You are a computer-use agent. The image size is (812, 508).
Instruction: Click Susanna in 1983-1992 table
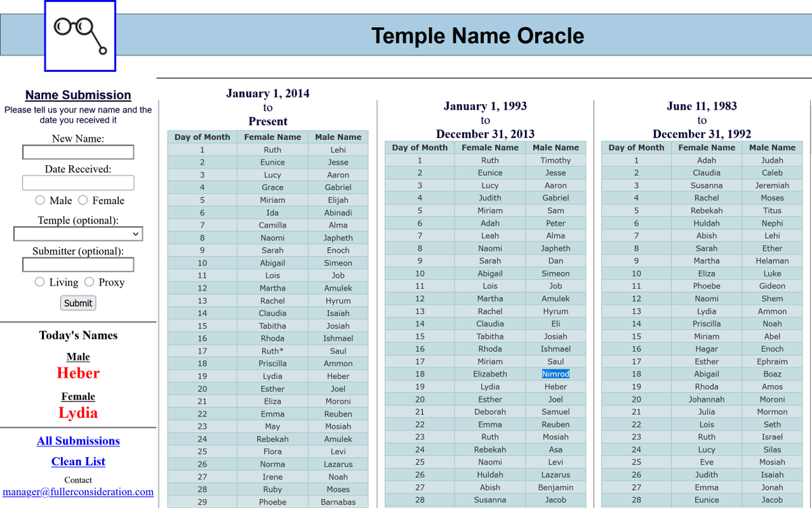click(x=706, y=186)
